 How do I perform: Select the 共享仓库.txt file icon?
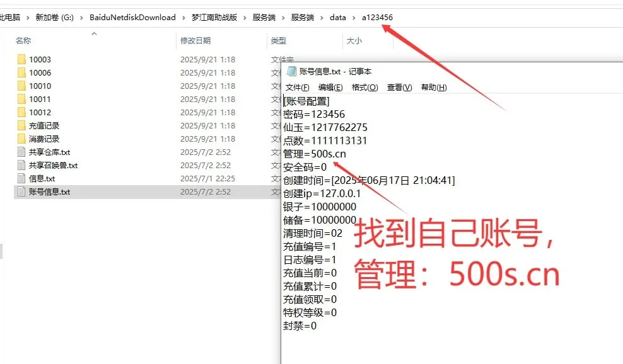click(21, 152)
